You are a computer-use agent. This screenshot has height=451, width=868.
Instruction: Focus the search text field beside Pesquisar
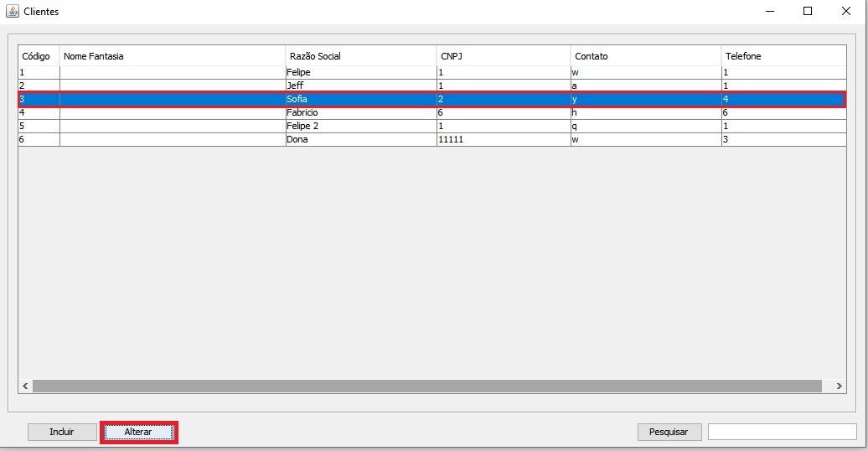point(783,432)
